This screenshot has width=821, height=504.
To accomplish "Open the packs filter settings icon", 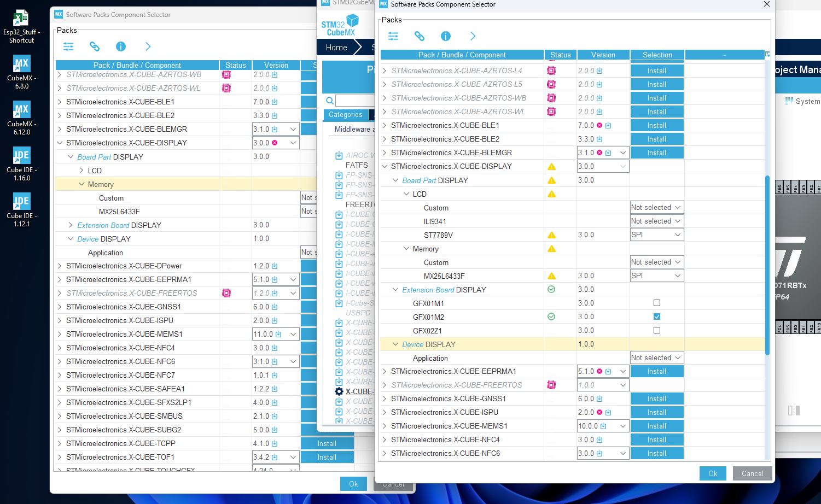I will [393, 36].
